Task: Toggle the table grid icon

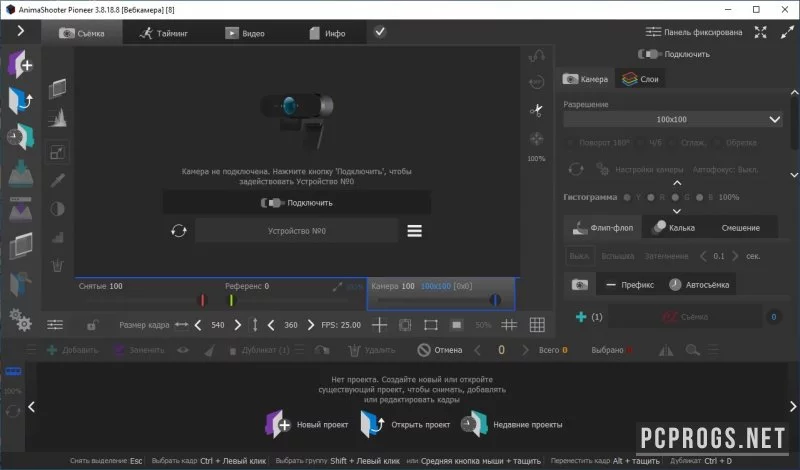Action: 537,325
